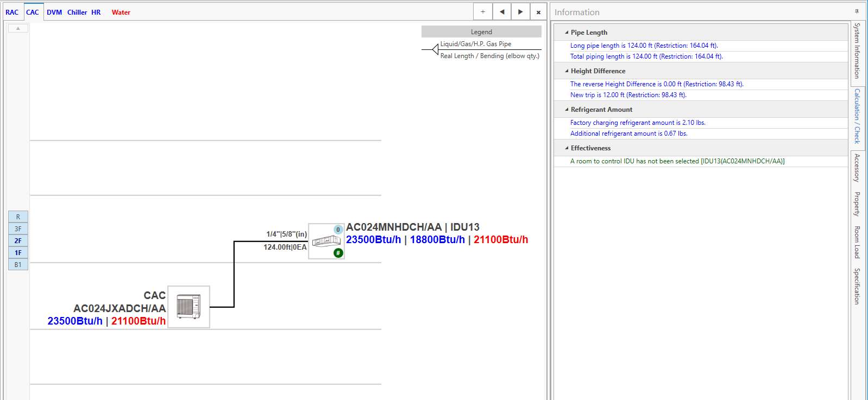Collapse the Pipe Length section
This screenshot has width=868, height=400.
[567, 33]
